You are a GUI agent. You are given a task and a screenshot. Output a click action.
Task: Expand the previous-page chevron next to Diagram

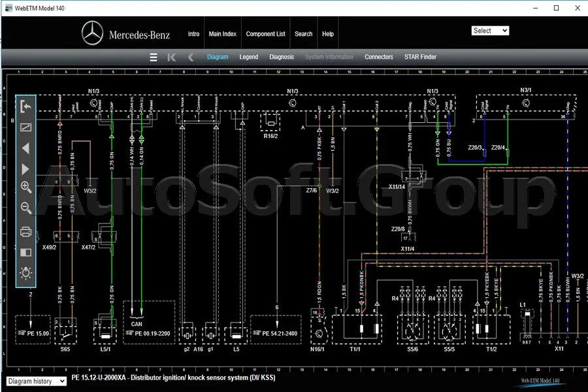190,57
